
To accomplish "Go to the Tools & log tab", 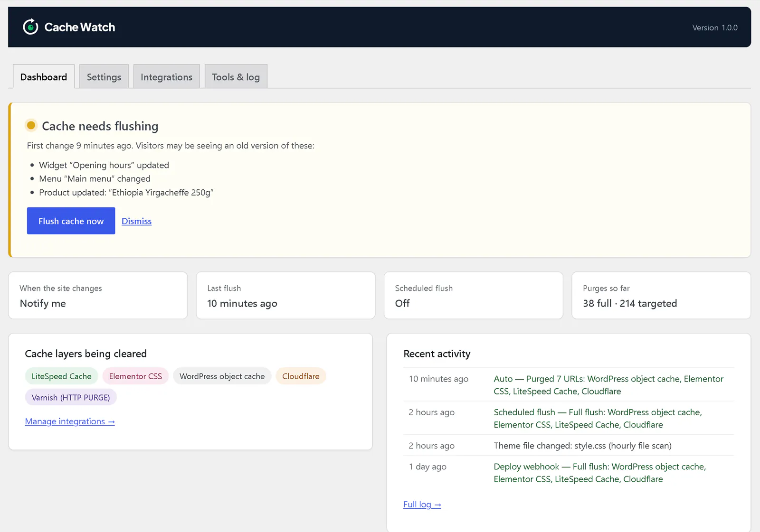I will 236,77.
